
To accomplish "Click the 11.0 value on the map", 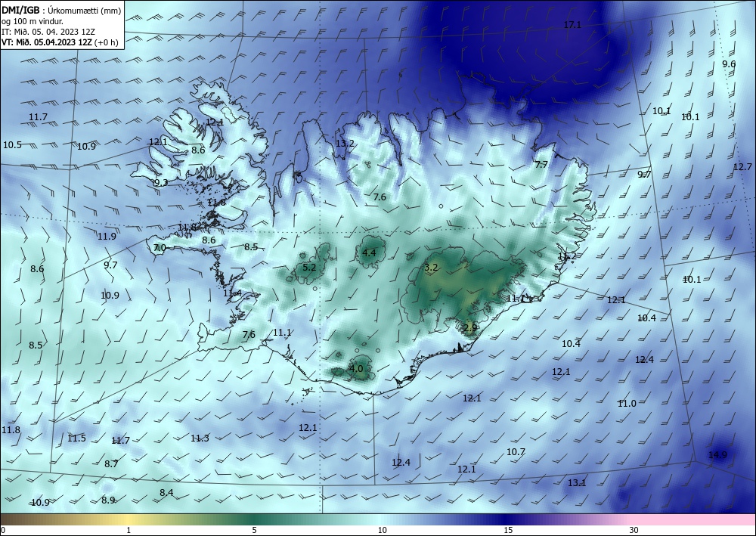I will (x=627, y=404).
